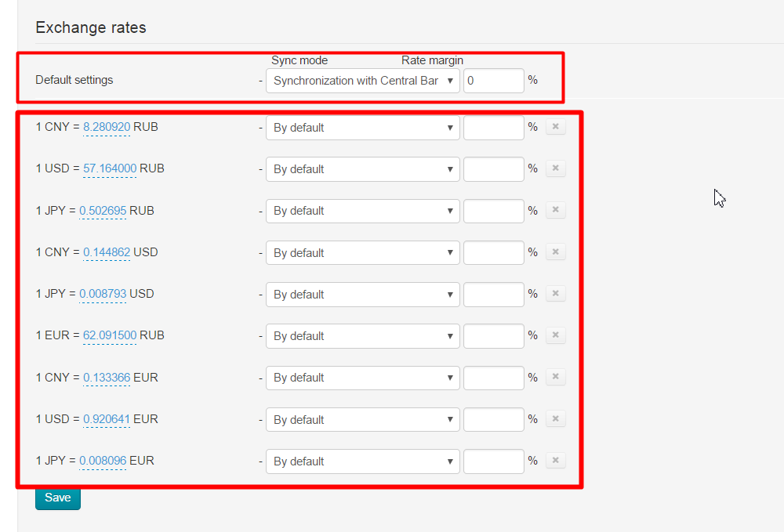
Task: Open sync mode dropdown for CNY to USD
Action: [x=362, y=253]
